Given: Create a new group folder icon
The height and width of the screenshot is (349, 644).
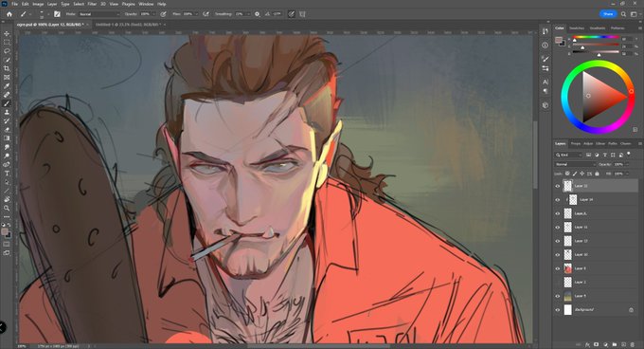Looking at the screenshot, I should coord(615,344).
